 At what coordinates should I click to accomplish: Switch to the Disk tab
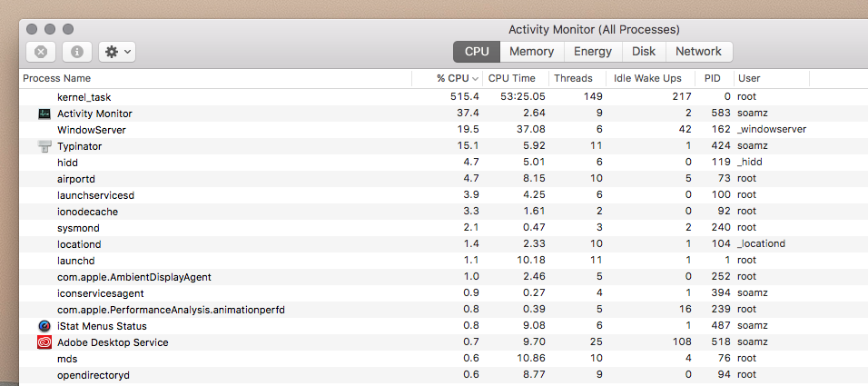click(644, 52)
